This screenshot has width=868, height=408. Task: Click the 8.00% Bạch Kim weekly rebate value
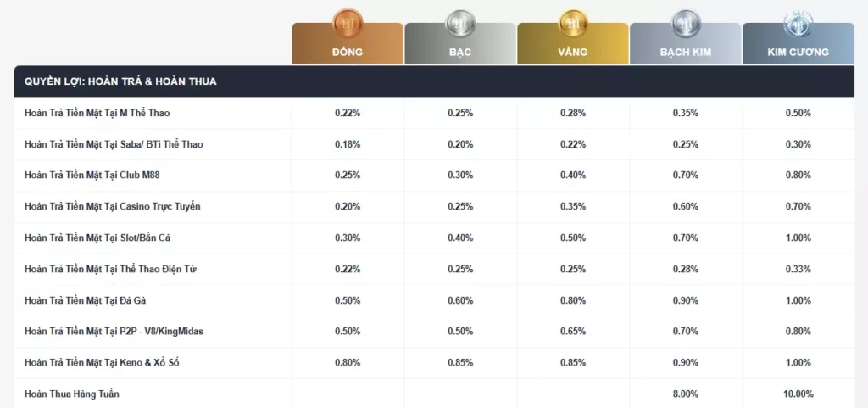(x=685, y=394)
